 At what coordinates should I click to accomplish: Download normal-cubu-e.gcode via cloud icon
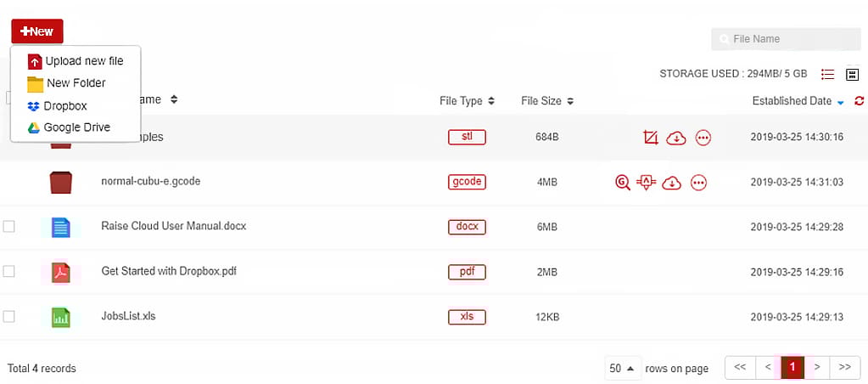(671, 183)
